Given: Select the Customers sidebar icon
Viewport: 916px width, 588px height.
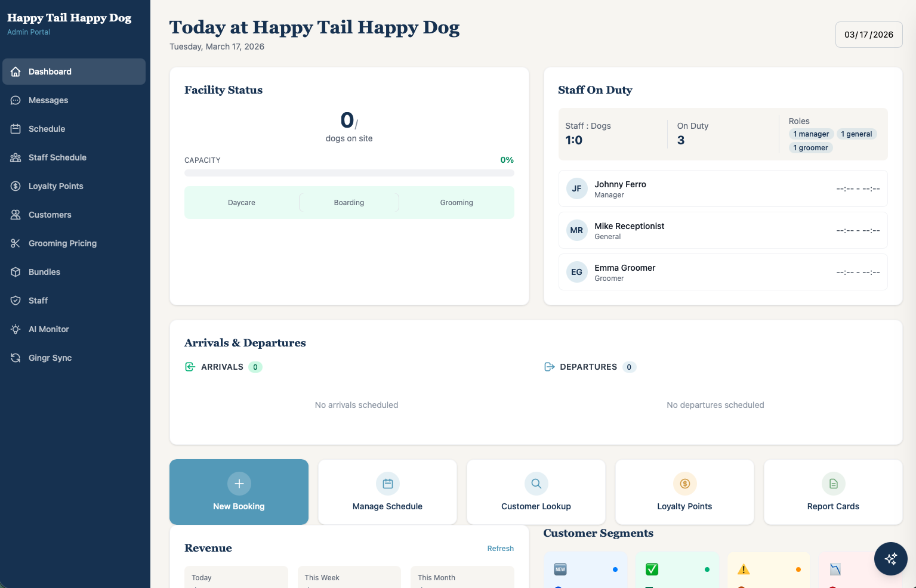Looking at the screenshot, I should click(16, 215).
